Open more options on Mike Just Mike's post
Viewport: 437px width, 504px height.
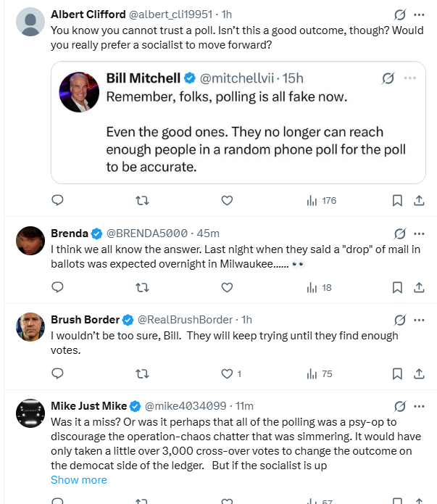[419, 406]
